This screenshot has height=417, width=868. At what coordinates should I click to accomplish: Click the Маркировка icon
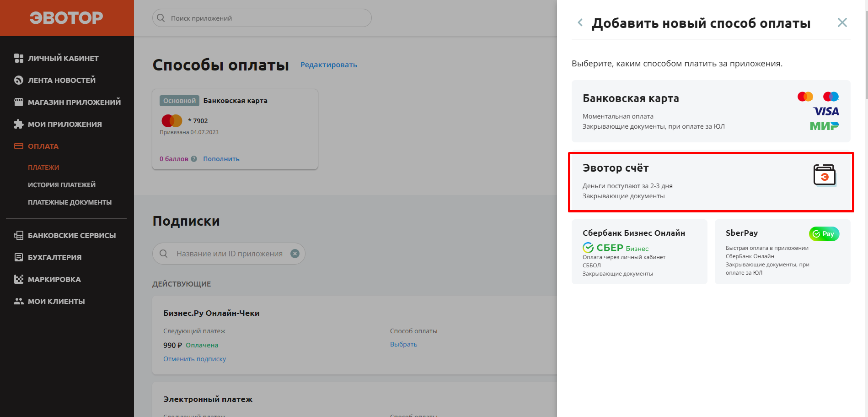[19, 279]
